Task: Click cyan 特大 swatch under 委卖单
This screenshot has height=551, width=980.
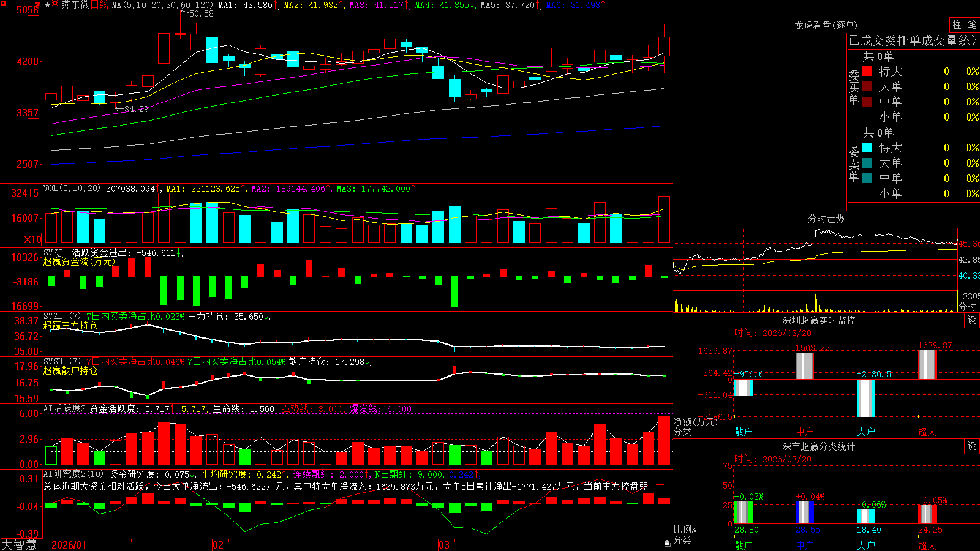Action: coord(867,148)
